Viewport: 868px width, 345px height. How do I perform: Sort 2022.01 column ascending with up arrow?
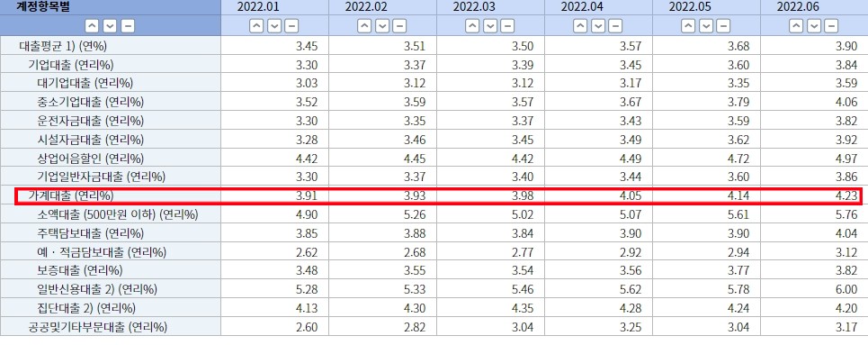pyautogui.click(x=256, y=26)
